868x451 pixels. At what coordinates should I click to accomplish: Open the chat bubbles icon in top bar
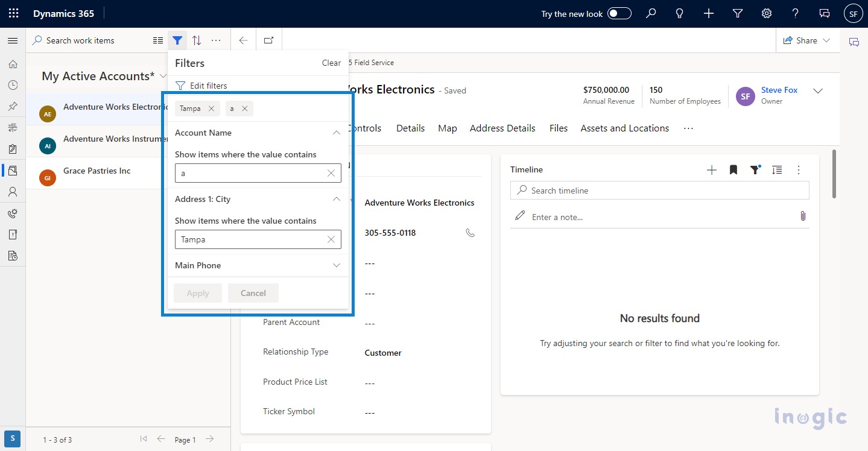(x=825, y=13)
